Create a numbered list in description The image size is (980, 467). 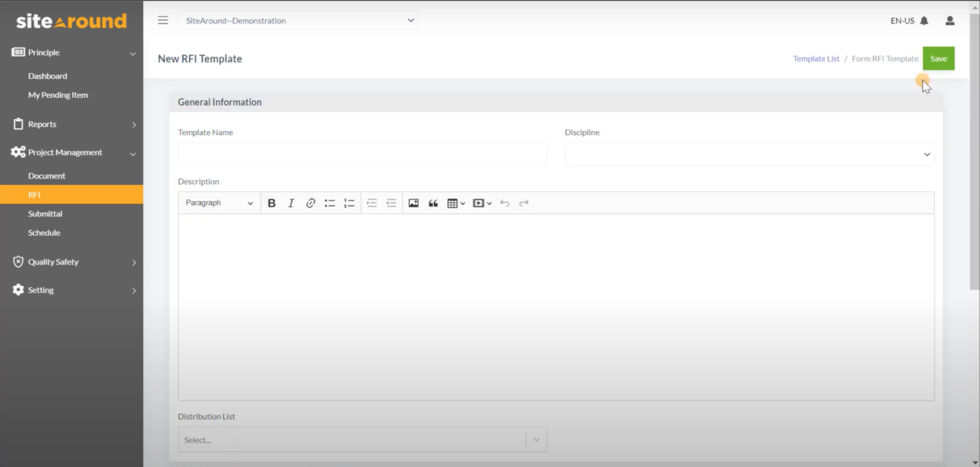(349, 202)
